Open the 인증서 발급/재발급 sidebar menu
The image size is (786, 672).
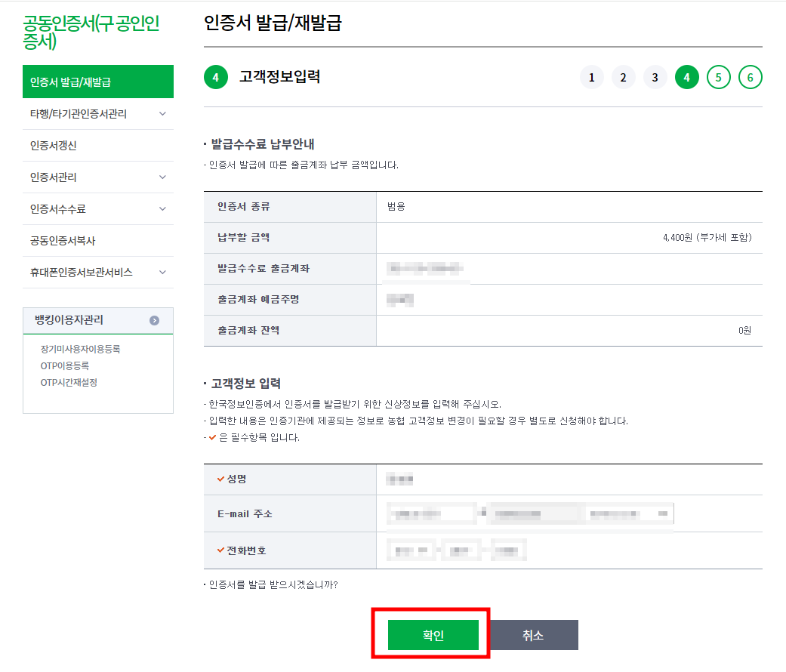pos(98,82)
